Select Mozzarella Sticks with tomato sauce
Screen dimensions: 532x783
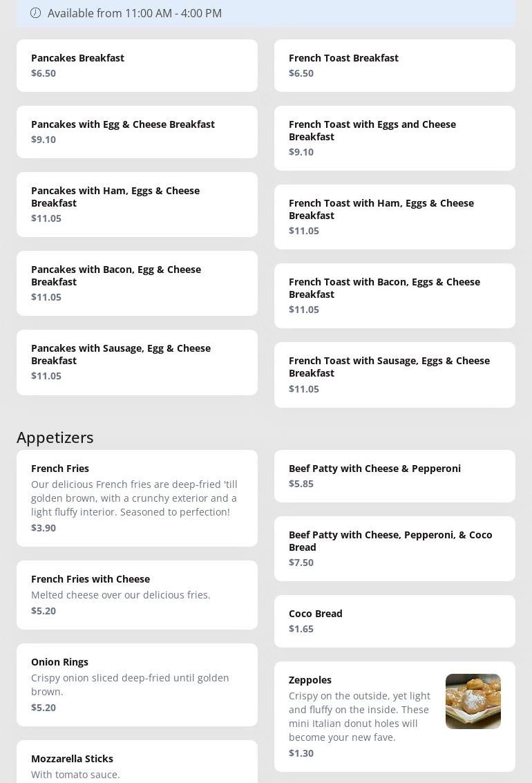[137, 764]
